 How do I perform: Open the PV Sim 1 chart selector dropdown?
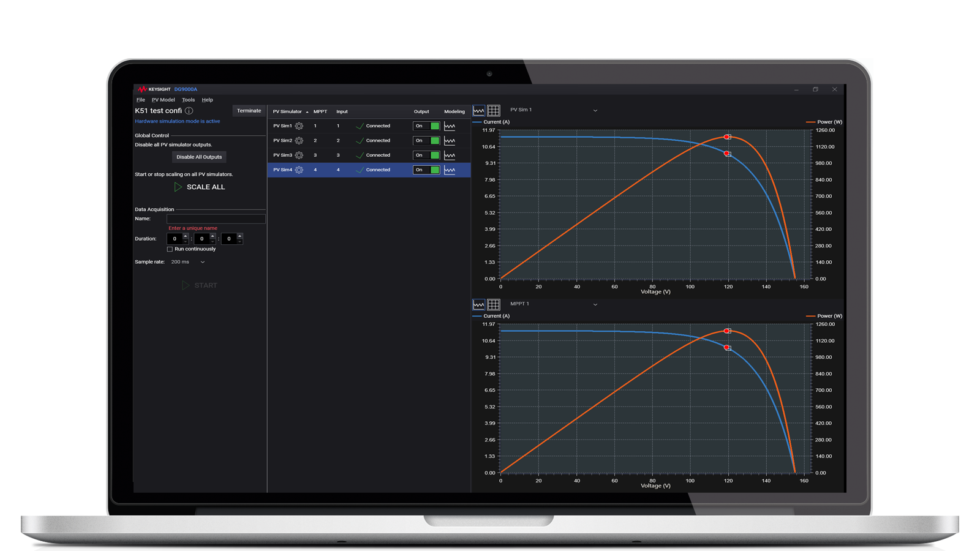595,110
